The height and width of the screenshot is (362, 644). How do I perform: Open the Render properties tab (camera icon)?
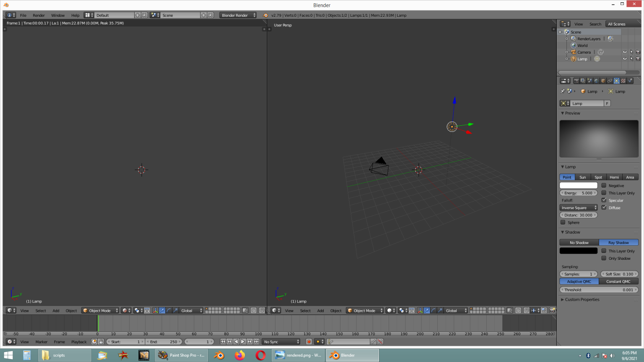pyautogui.click(x=576, y=81)
